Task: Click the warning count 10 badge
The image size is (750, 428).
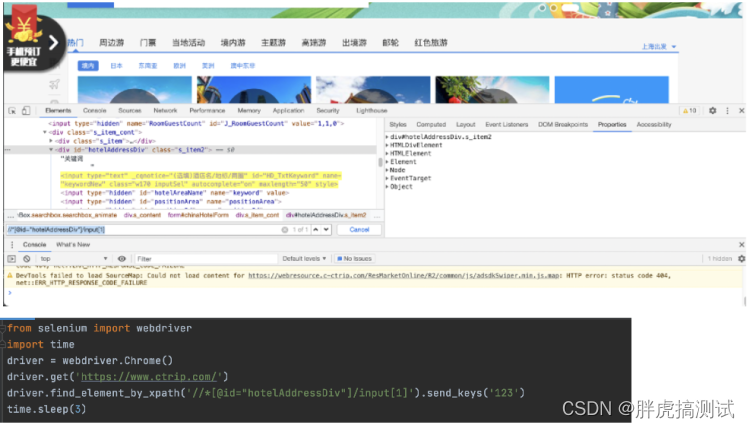Action: click(690, 110)
